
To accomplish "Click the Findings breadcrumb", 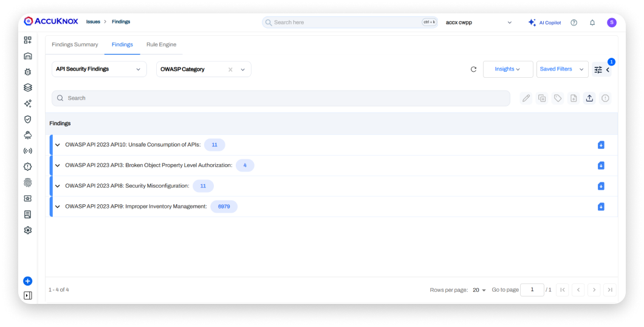I will click(x=121, y=22).
